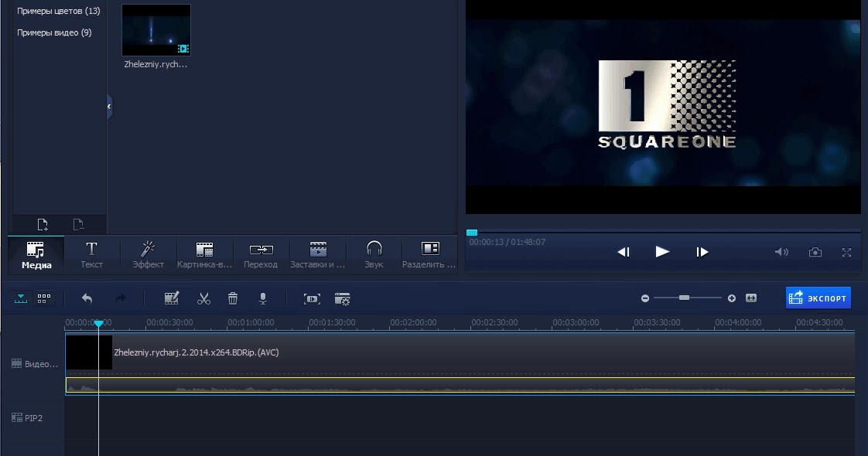Record a voiceover with microphone icon
Image resolution: width=868 pixels, height=456 pixels.
[x=263, y=298]
